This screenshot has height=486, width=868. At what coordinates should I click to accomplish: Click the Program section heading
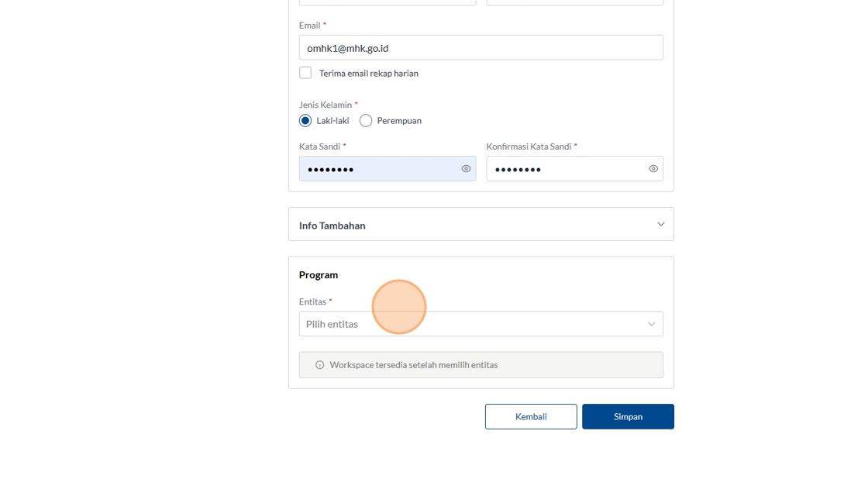[319, 275]
